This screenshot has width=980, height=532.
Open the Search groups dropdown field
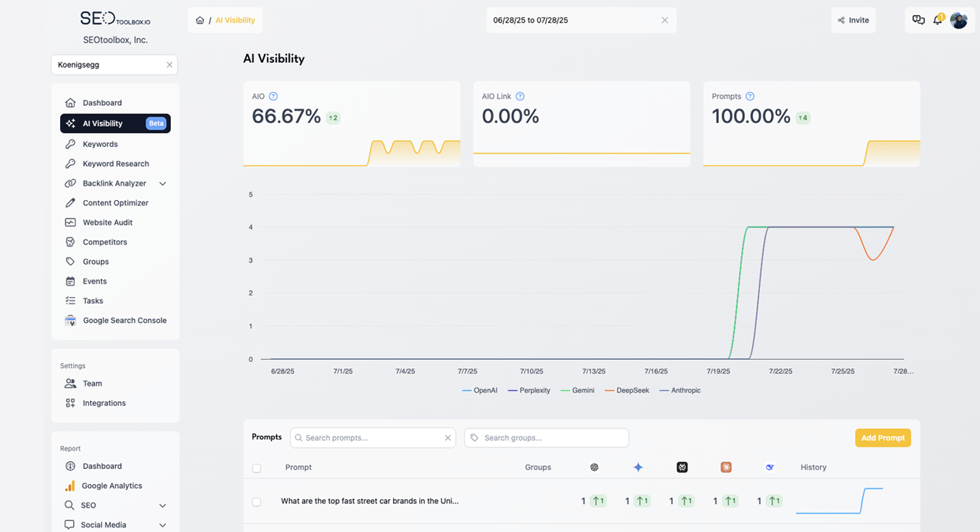(x=547, y=438)
